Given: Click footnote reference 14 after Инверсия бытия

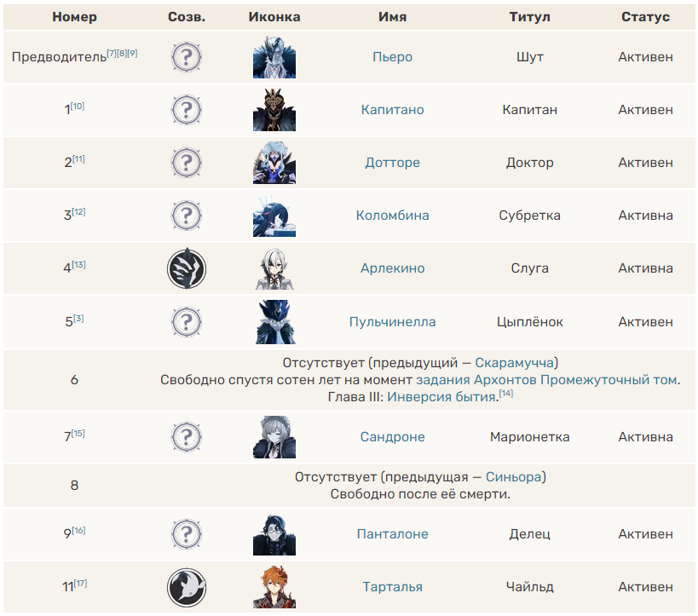Looking at the screenshot, I should [x=506, y=394].
